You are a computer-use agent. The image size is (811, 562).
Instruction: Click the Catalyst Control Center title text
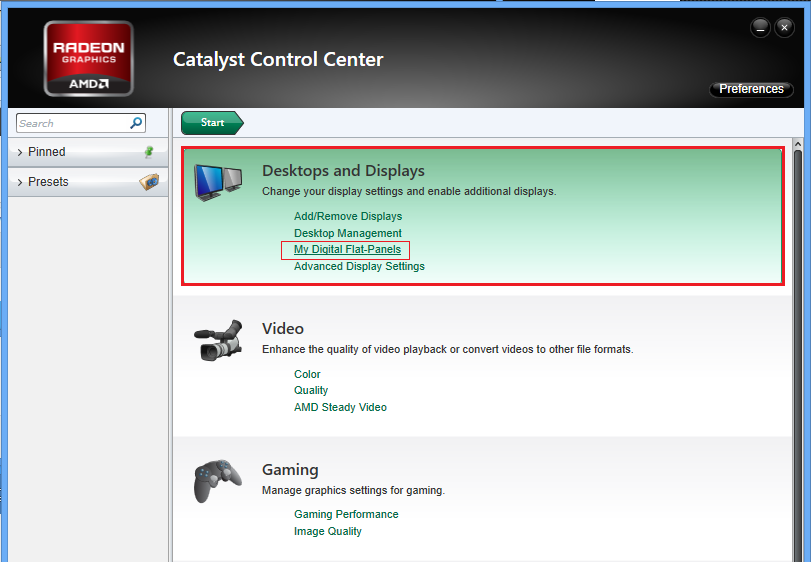coord(278,59)
